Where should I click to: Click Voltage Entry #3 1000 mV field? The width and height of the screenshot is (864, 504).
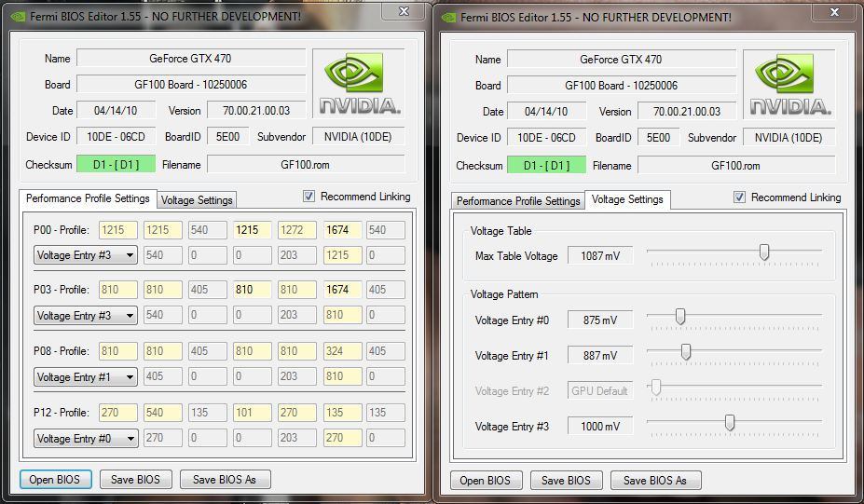point(600,427)
